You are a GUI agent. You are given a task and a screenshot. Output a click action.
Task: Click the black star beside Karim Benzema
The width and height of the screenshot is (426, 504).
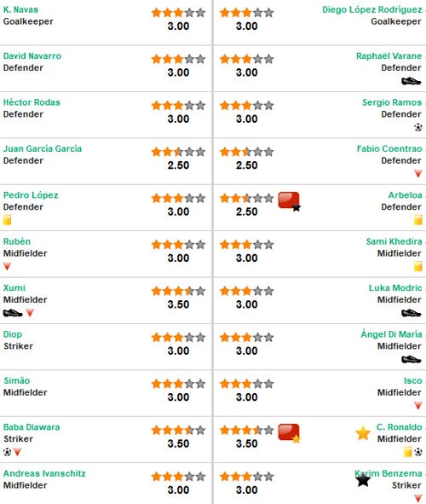[363, 480]
